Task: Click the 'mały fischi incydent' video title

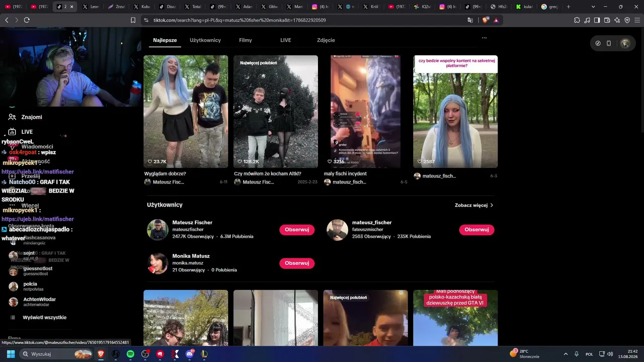Action: (345, 174)
